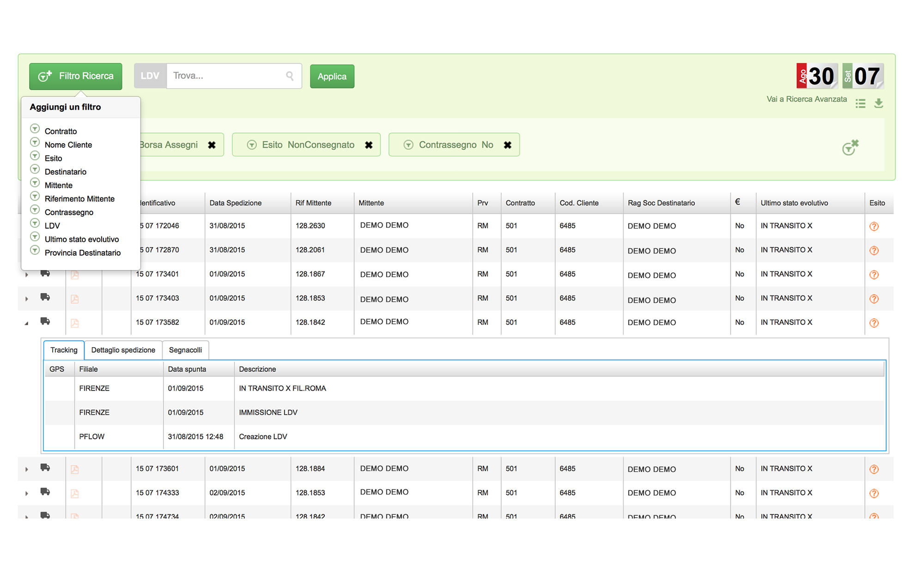
Task: Switch to the Dettaglio spedizione tab
Action: 123,350
